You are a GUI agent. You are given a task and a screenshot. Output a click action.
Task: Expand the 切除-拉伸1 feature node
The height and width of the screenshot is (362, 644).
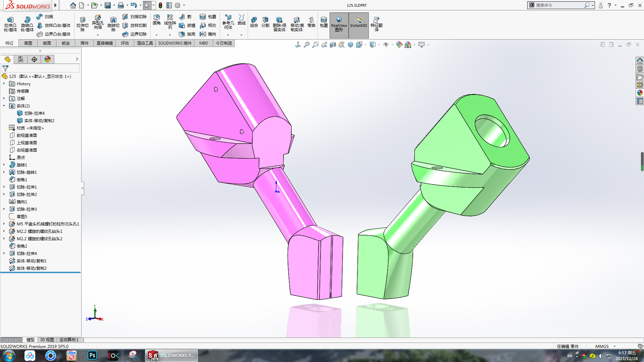tap(4, 187)
